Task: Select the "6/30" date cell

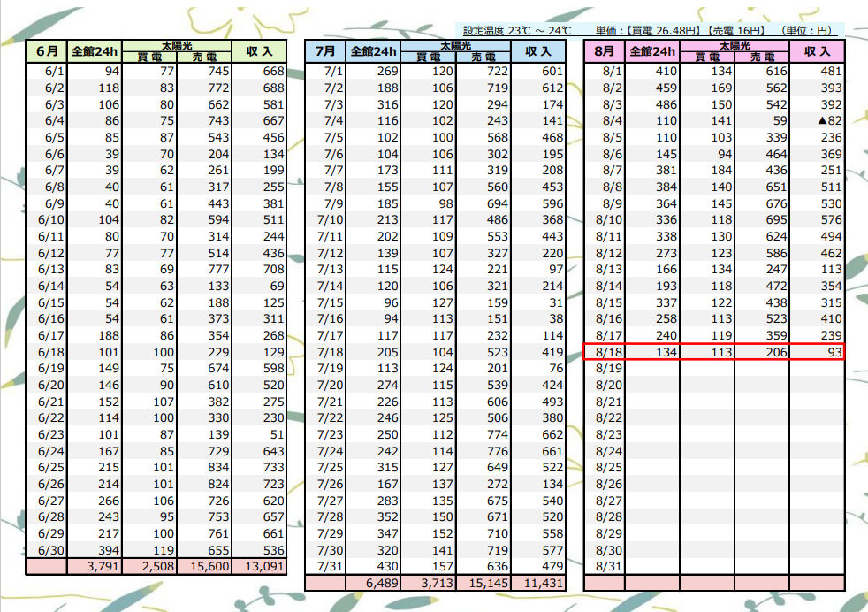Action: (x=47, y=550)
